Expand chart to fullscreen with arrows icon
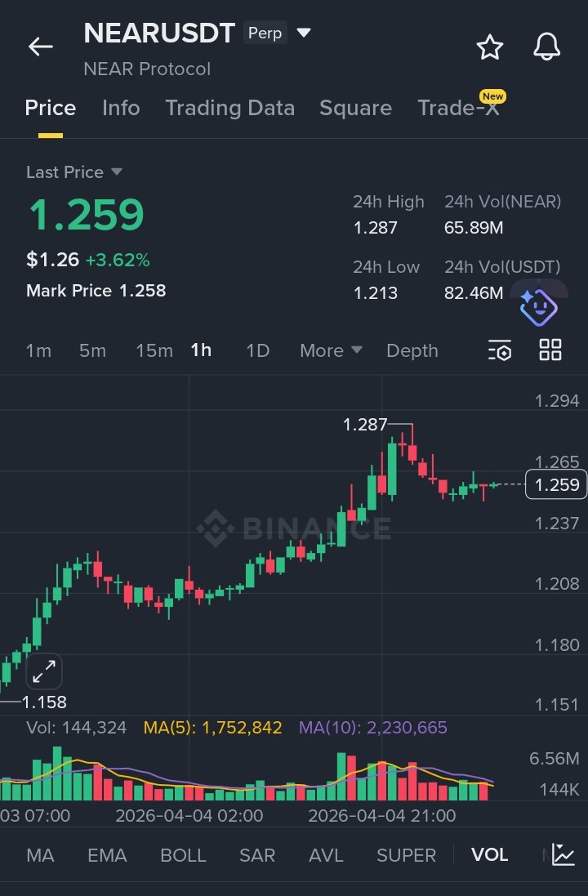Screen dimensions: 588x896 coord(44,671)
